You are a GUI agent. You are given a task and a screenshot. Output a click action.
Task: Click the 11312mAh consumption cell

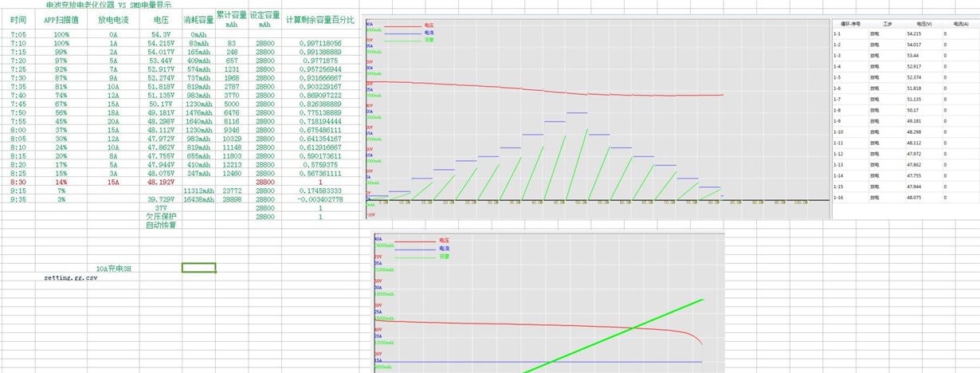(198, 191)
